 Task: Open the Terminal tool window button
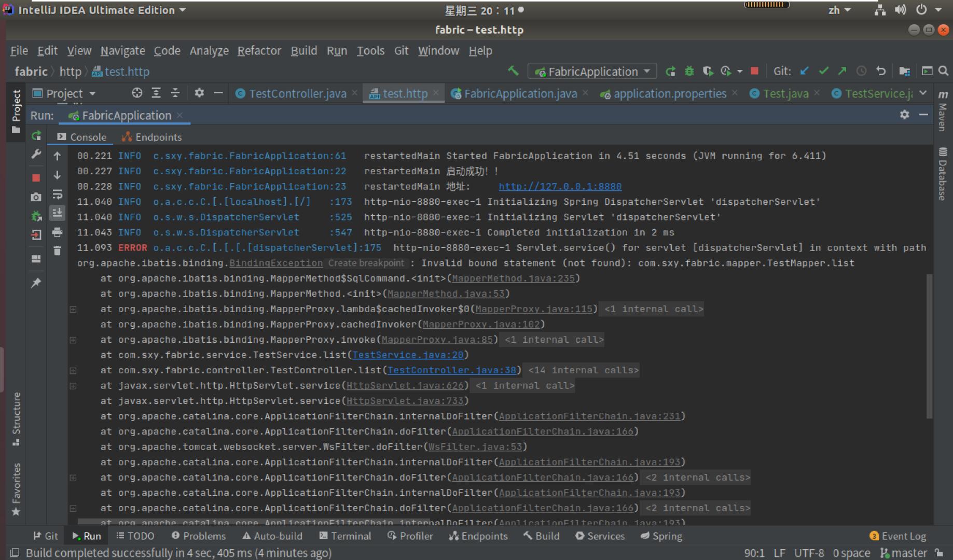coord(346,536)
